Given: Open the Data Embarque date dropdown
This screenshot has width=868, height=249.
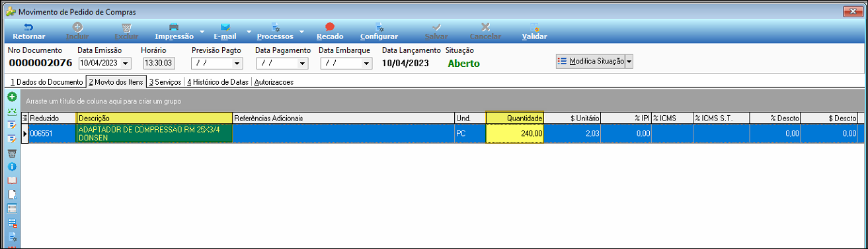Looking at the screenshot, I should pyautogui.click(x=367, y=64).
